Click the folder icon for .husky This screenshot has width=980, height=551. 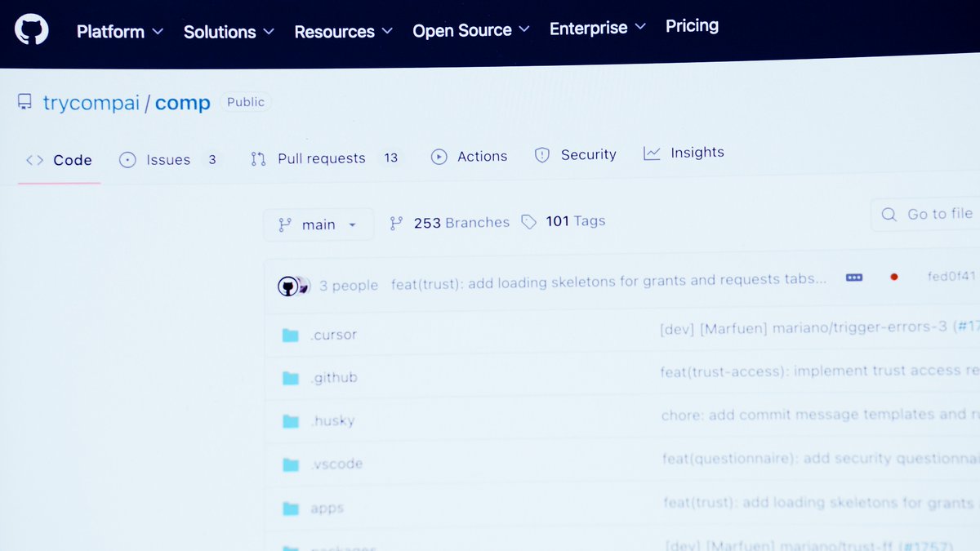click(x=291, y=421)
